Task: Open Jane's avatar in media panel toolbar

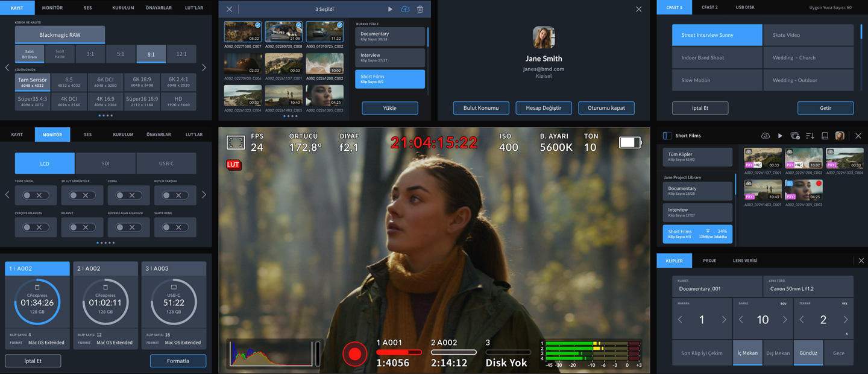Action: pos(840,136)
